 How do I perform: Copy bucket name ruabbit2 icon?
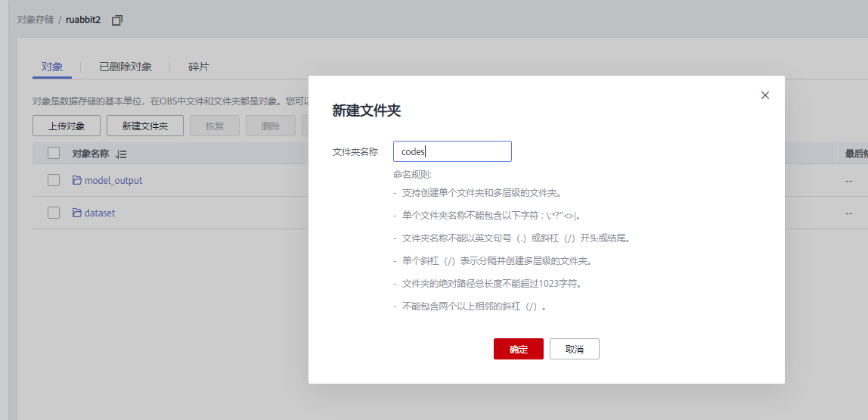116,20
